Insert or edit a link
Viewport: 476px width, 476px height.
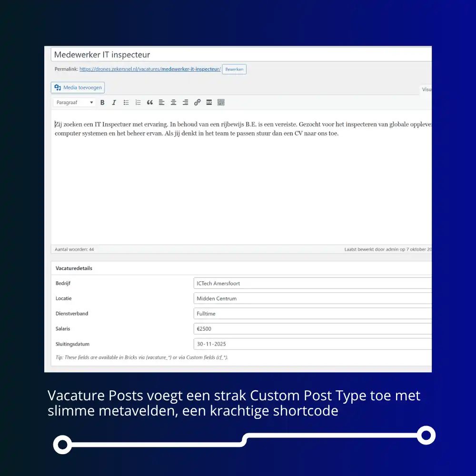point(197,102)
